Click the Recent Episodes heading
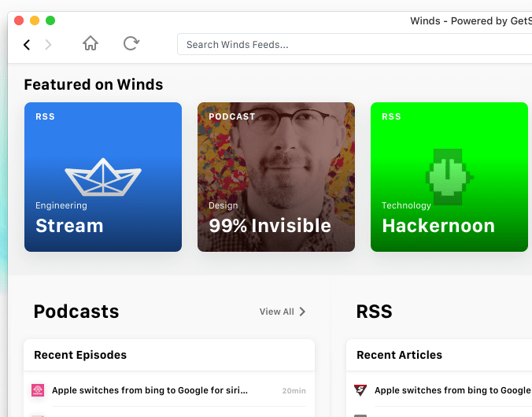 [80, 355]
